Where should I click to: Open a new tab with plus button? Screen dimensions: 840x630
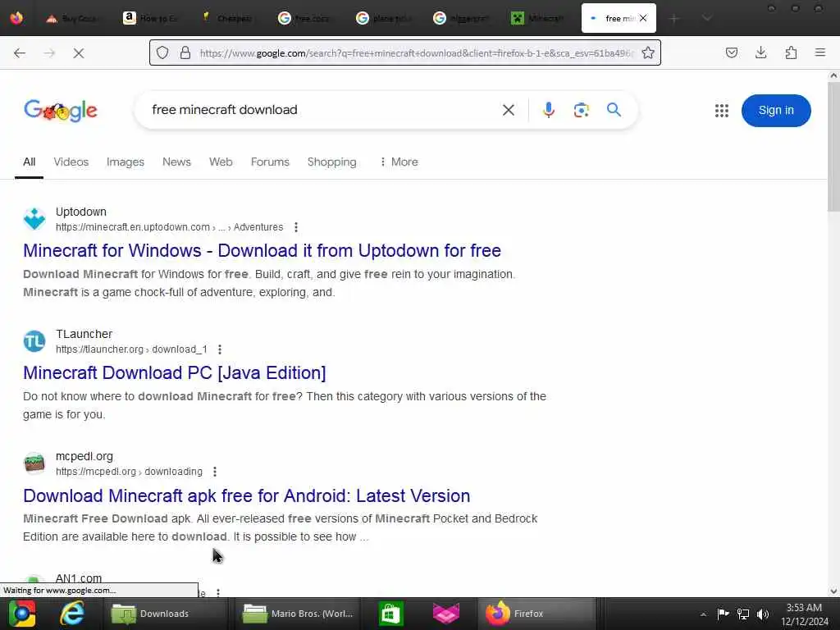pyautogui.click(x=674, y=18)
